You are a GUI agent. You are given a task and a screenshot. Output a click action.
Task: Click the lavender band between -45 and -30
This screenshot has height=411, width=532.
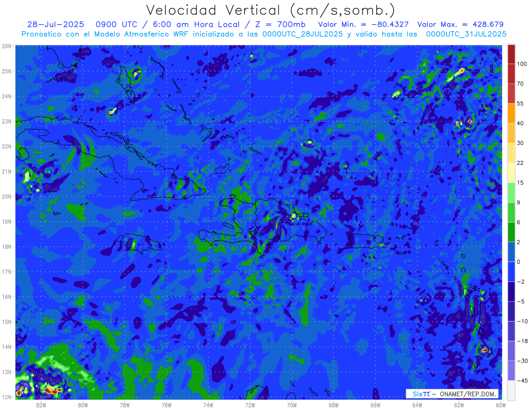tap(511, 370)
